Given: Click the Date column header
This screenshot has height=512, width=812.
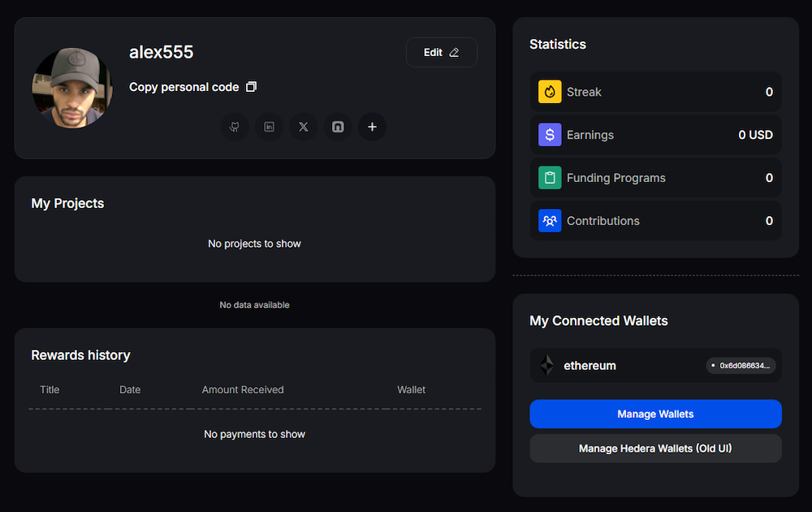Looking at the screenshot, I should coord(130,389).
